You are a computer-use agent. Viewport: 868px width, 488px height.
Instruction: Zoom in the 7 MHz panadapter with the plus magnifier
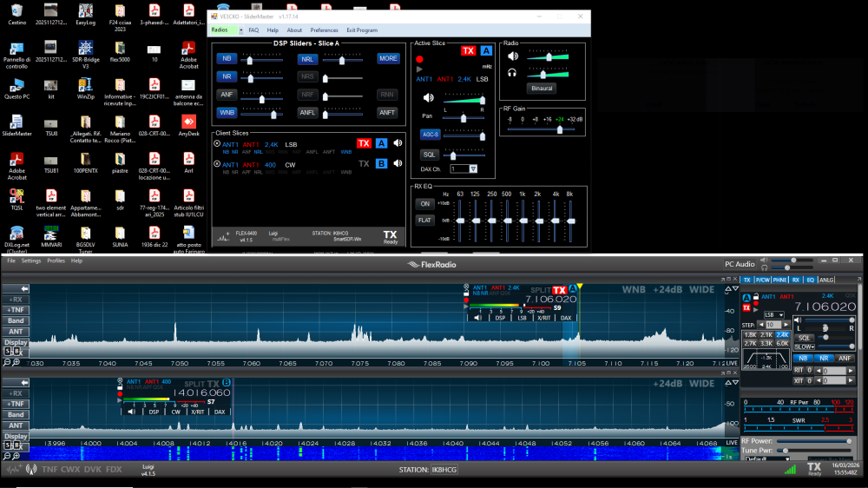16,362
